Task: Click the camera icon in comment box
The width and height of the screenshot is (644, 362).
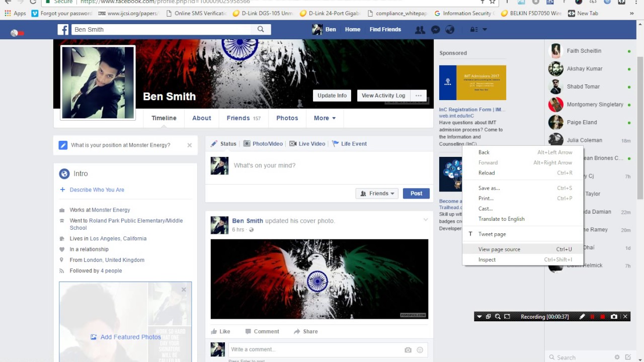Action: pos(408,350)
